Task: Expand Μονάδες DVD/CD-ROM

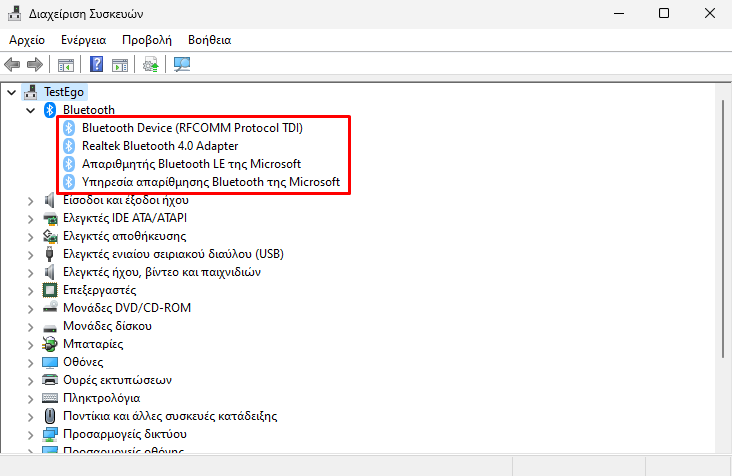Action: [30, 309]
